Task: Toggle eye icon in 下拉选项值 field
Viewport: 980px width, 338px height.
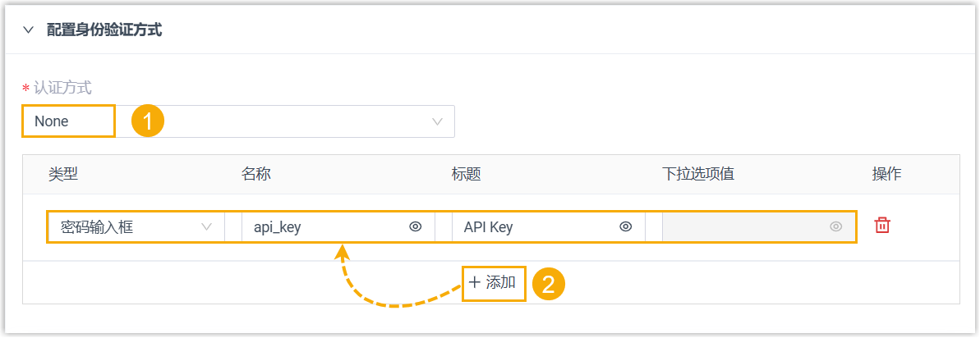Action: pyautogui.click(x=836, y=227)
